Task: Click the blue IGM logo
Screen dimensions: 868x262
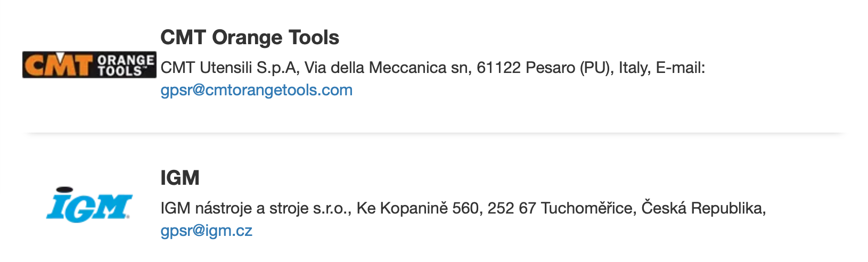Action: [89, 205]
